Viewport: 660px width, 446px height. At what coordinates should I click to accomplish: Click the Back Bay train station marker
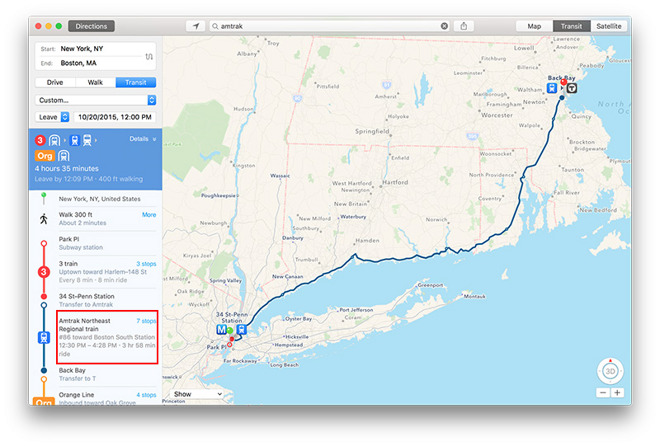[x=552, y=87]
